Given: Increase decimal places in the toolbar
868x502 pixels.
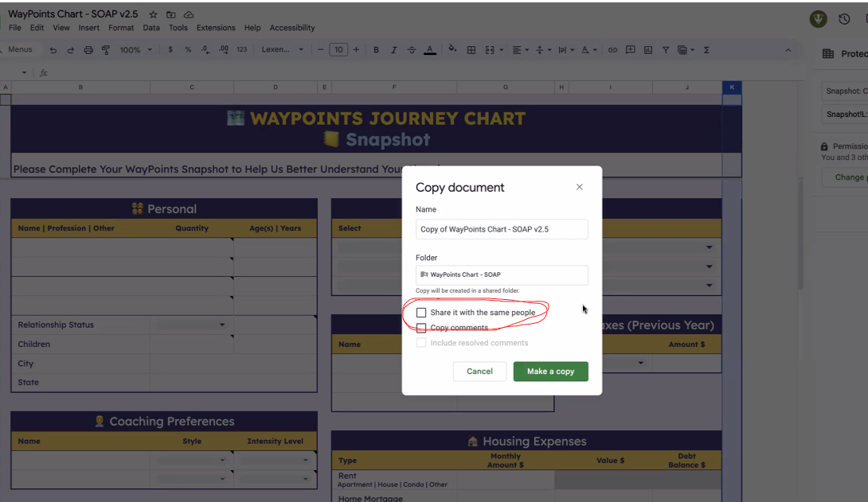Looking at the screenshot, I should [224, 50].
